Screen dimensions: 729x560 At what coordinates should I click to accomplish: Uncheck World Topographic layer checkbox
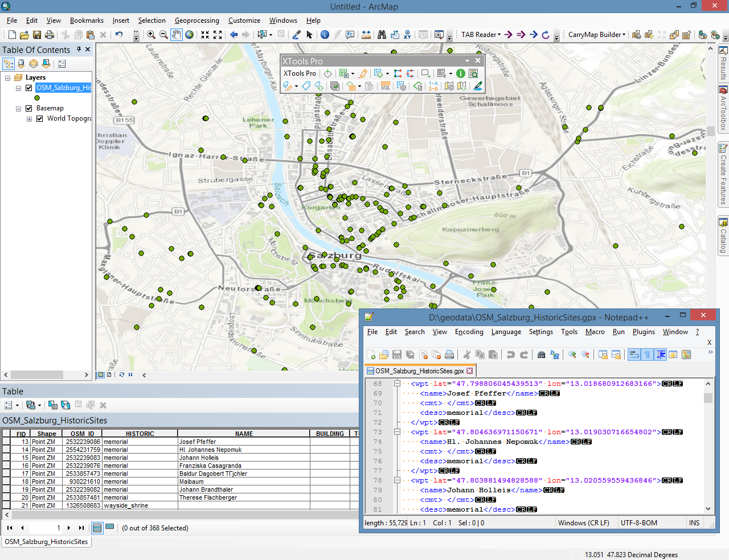[x=39, y=119]
